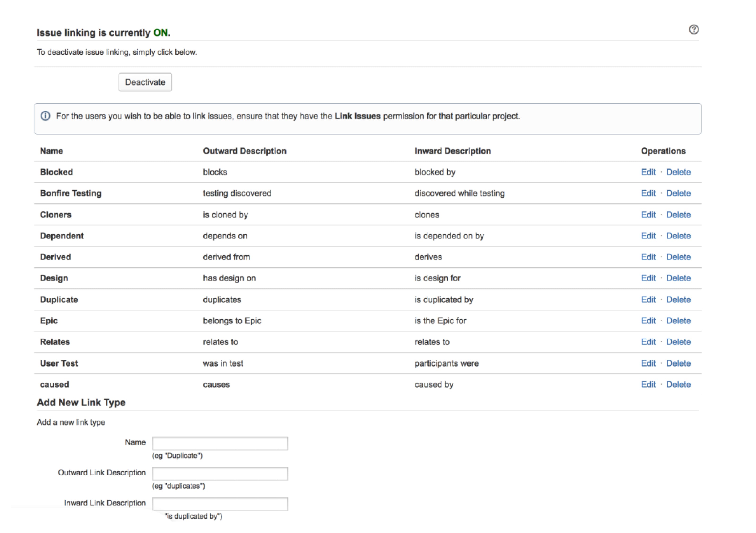Click the Name column header
Image resolution: width=756 pixels, height=533 pixels.
click(51, 151)
